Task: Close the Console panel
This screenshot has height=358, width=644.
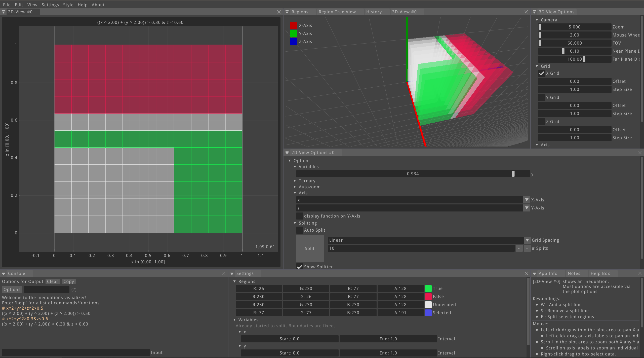Action: pyautogui.click(x=224, y=273)
